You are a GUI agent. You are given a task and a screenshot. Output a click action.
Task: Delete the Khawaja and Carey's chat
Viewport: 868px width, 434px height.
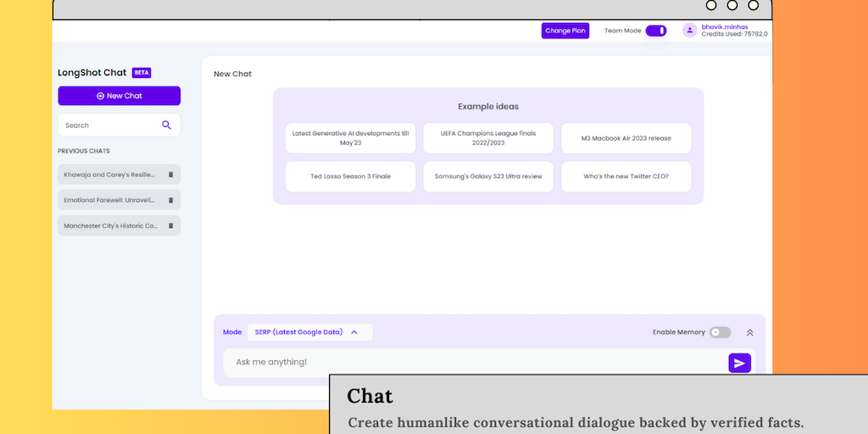(x=170, y=175)
